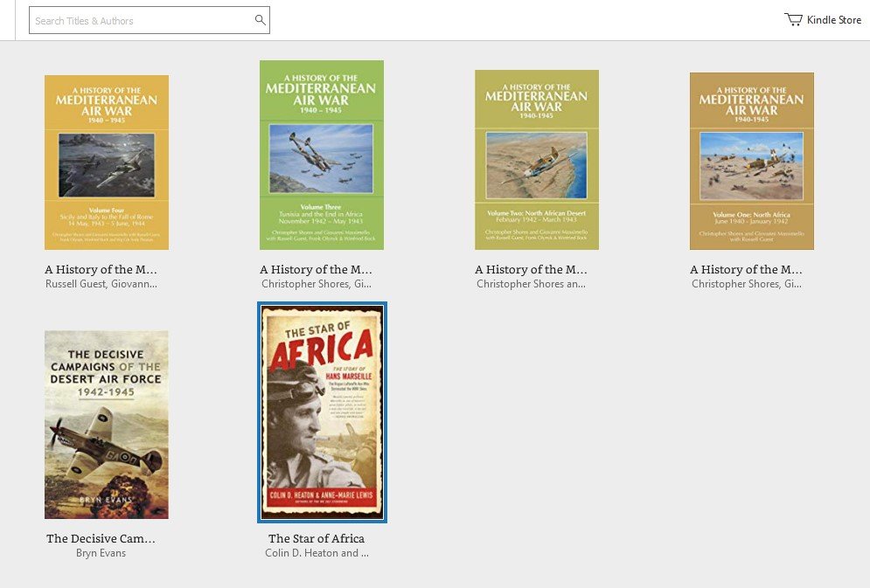Click title 'The Decisive Cam...'
The height and width of the screenshot is (588, 870).
coord(101,538)
